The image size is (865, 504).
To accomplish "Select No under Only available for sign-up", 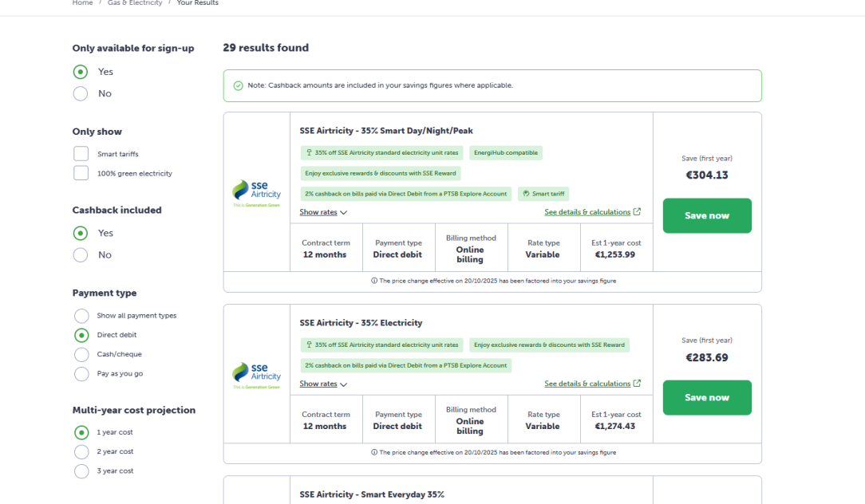I will click(81, 94).
